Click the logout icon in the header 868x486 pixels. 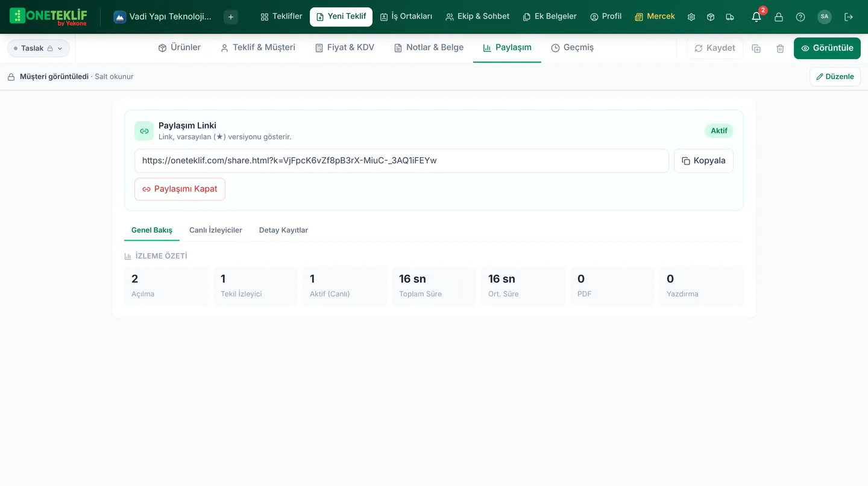849,17
